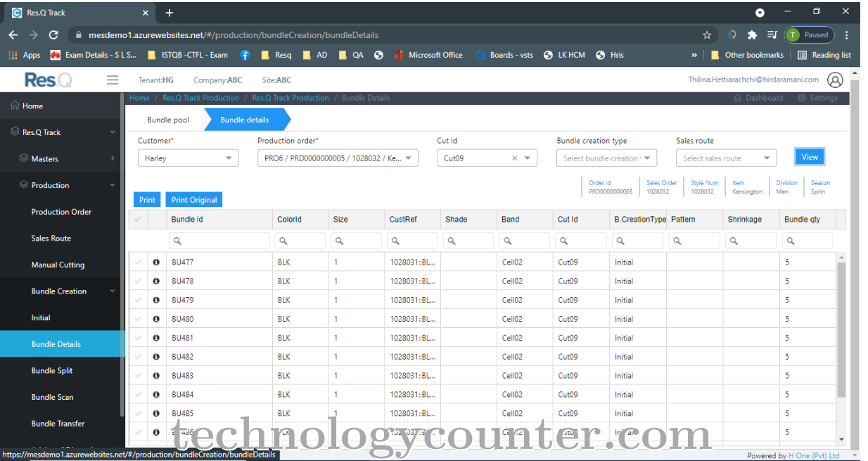Open a new browser tab
Screen dimensions: 868x461
(x=169, y=13)
